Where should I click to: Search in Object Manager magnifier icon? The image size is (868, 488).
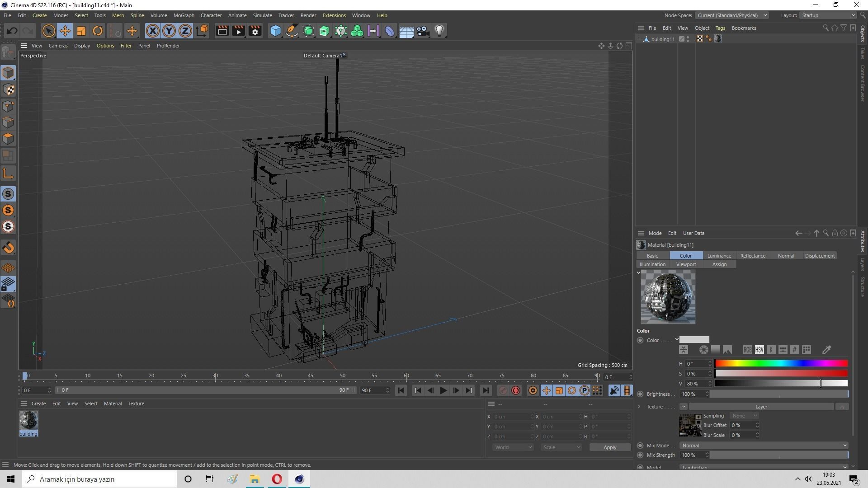pyautogui.click(x=826, y=28)
